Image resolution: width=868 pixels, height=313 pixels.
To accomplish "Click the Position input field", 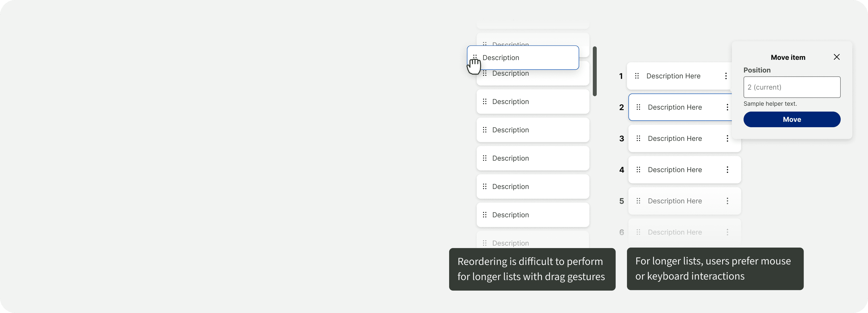I will 791,87.
